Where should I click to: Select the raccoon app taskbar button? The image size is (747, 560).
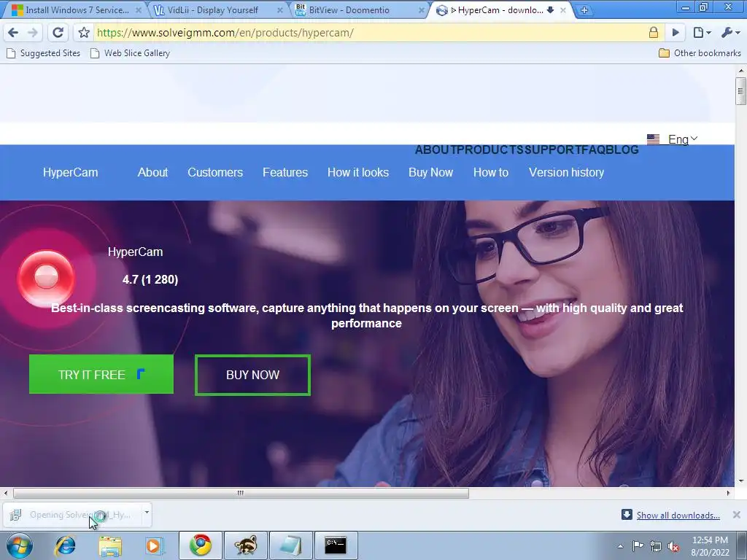click(x=245, y=545)
